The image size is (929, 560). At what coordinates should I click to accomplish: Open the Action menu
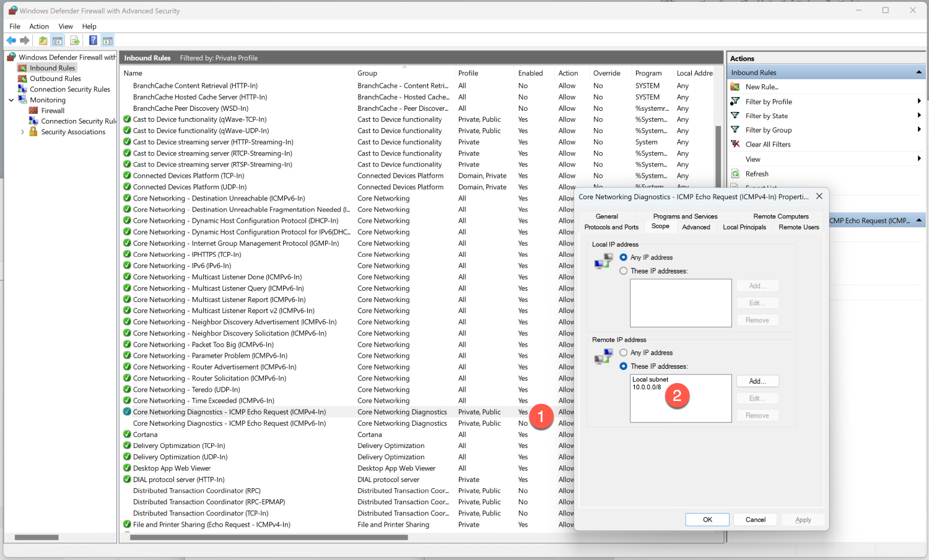coord(39,26)
